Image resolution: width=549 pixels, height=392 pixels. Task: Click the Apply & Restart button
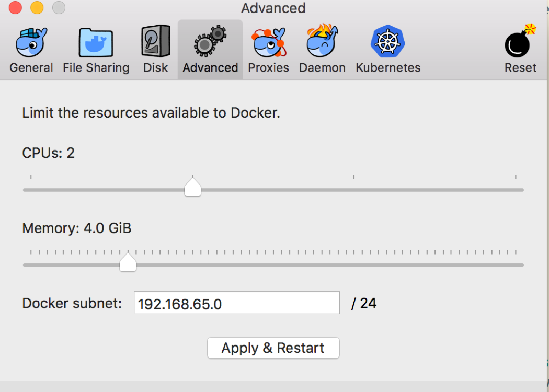[x=273, y=348]
